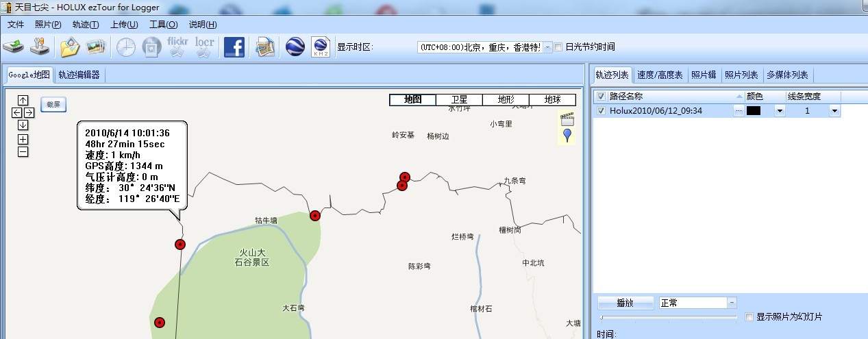
Task: Open the display time zone dropdown
Action: pos(547,47)
